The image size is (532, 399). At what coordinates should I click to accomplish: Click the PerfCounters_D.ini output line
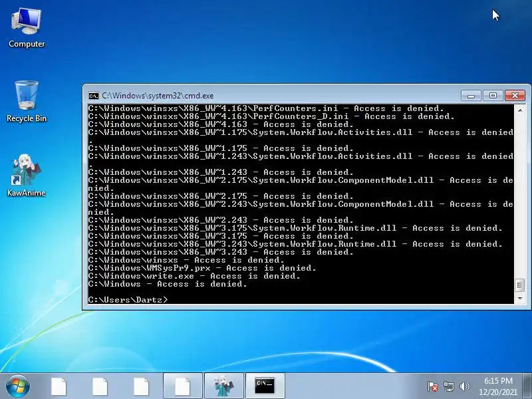(271, 116)
